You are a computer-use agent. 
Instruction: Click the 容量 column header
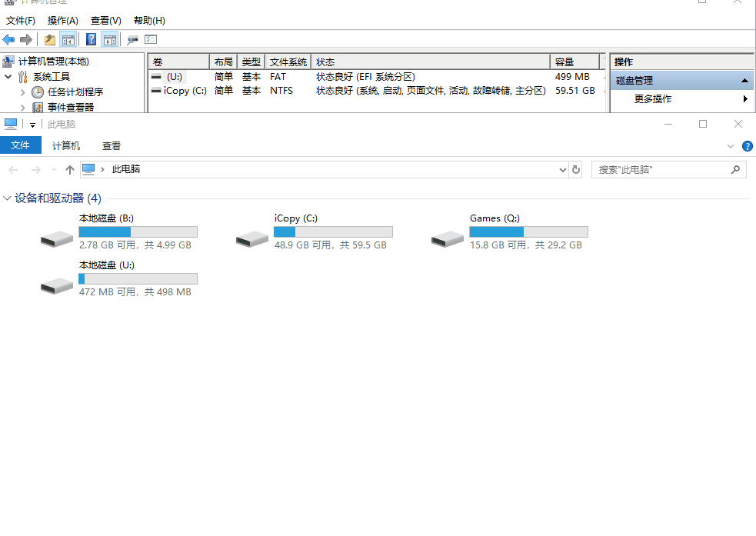[x=574, y=62]
